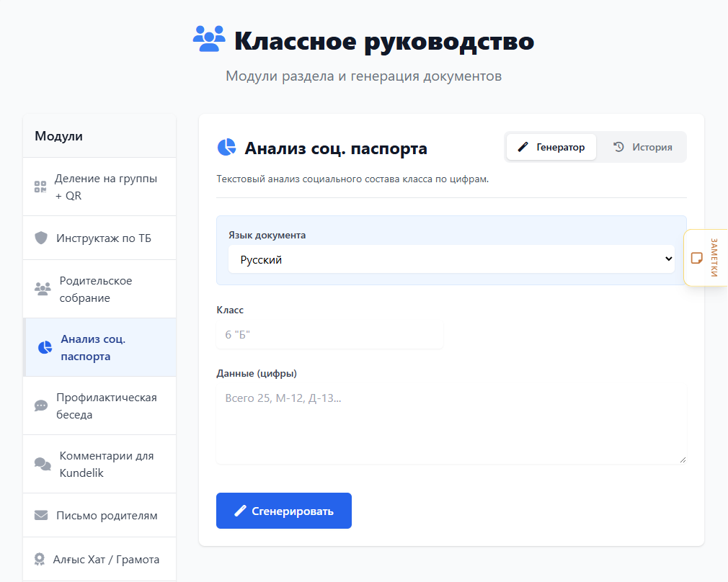Click the Анализ соц. паспорта panel title
Viewport: 728px width, 582px height.
[336, 148]
